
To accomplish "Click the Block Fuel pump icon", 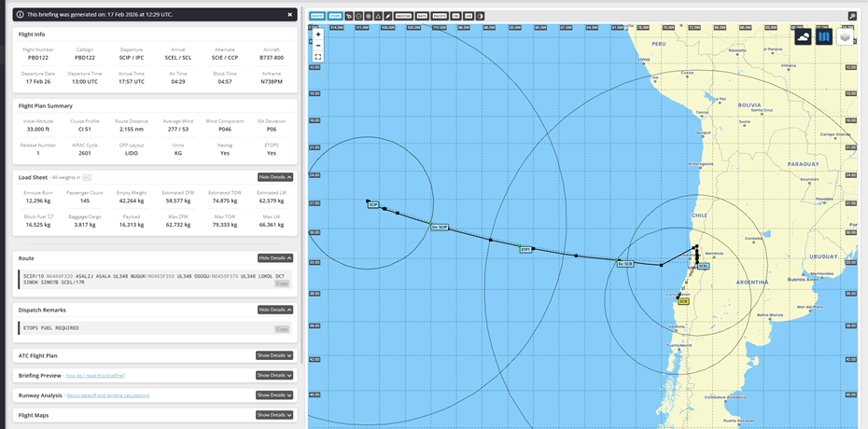I will point(50,216).
